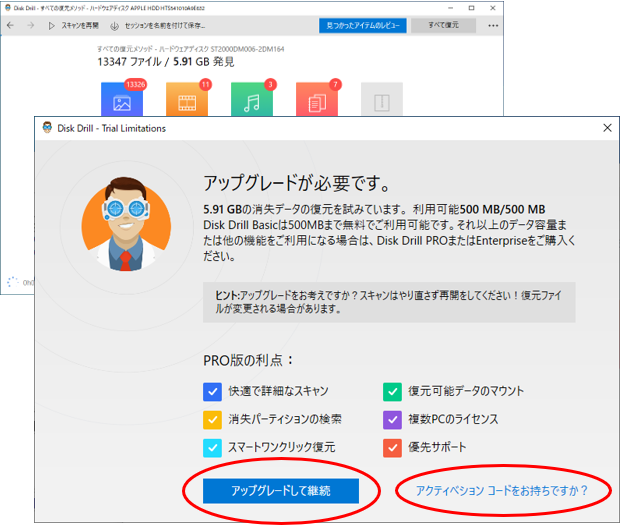
Task: Select the audio category icon (3)
Action: 252,99
